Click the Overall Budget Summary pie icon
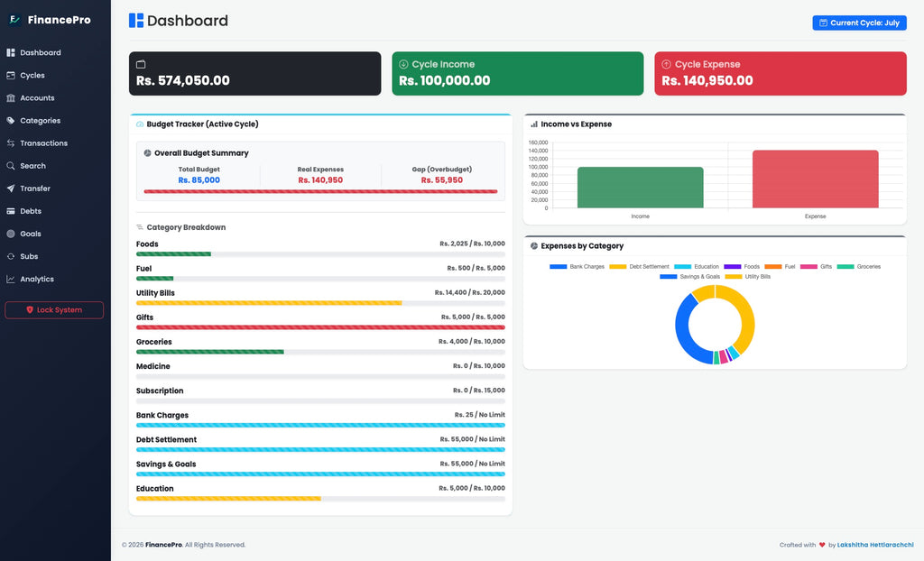This screenshot has height=561, width=924. click(148, 153)
